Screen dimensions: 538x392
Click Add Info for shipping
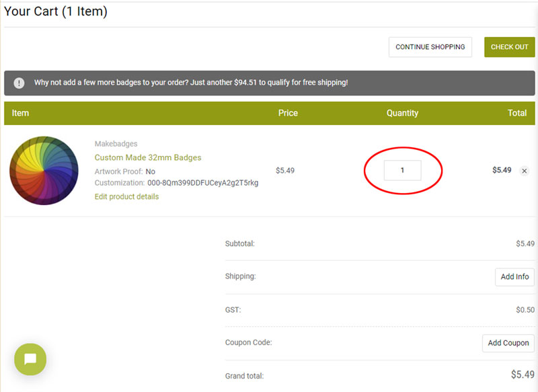tap(514, 276)
